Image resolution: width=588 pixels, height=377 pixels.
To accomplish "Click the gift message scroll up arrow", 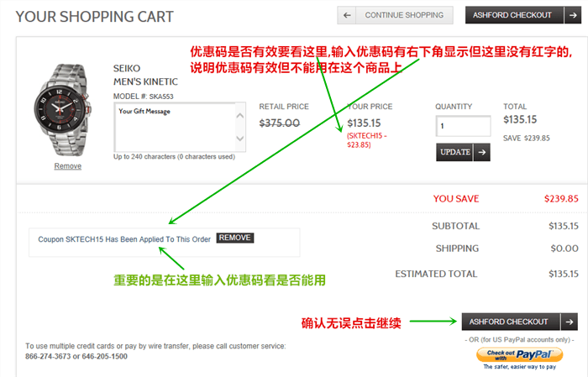I will [240, 115].
